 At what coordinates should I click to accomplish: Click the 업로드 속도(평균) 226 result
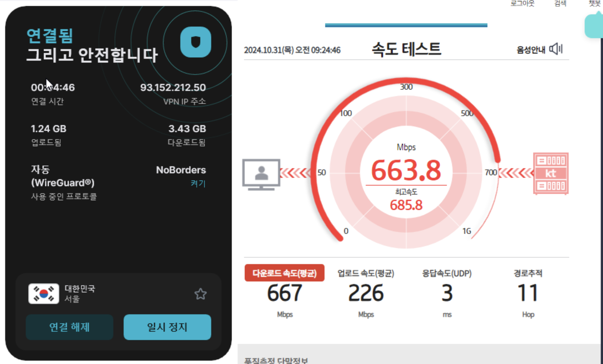tap(366, 292)
